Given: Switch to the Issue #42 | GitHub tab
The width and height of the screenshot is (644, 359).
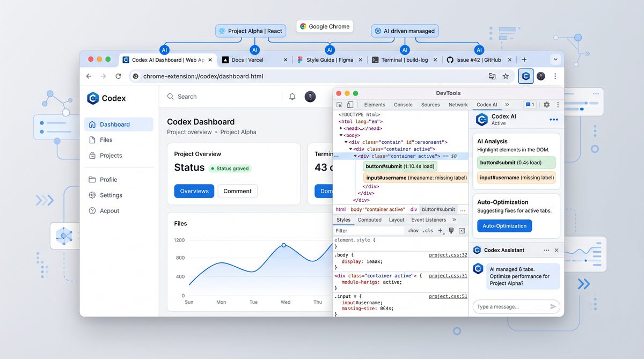Looking at the screenshot, I should click(x=480, y=60).
